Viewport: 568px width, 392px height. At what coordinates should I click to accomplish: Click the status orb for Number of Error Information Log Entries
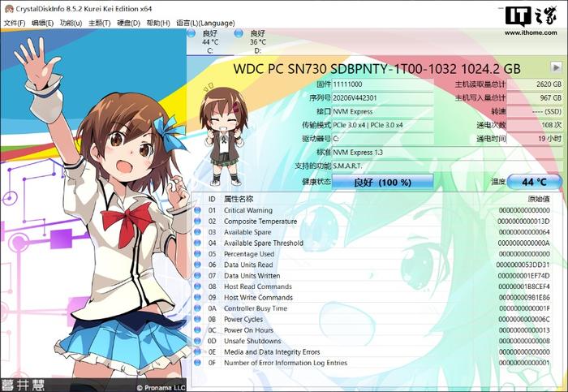(197, 362)
